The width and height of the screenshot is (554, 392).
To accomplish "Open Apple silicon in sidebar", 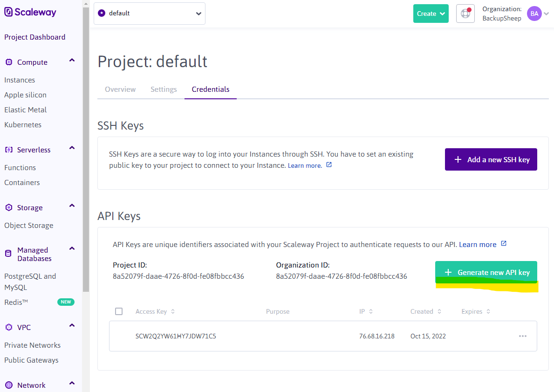I will pyautogui.click(x=26, y=95).
